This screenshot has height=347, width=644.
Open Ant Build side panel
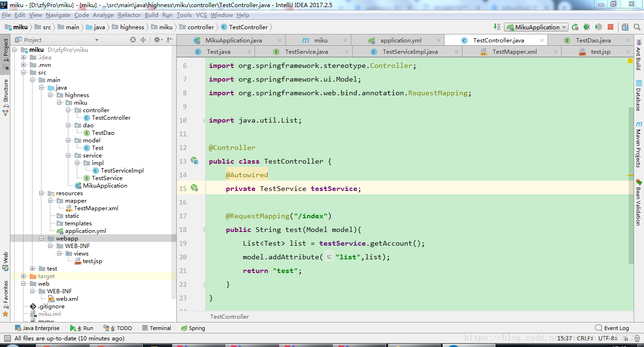coord(639,55)
